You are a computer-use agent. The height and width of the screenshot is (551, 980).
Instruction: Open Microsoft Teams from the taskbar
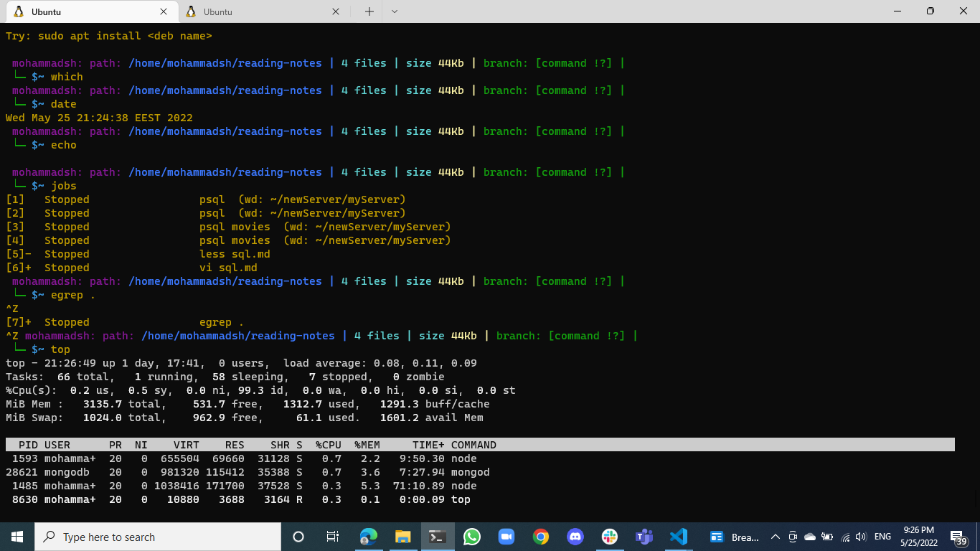644,537
